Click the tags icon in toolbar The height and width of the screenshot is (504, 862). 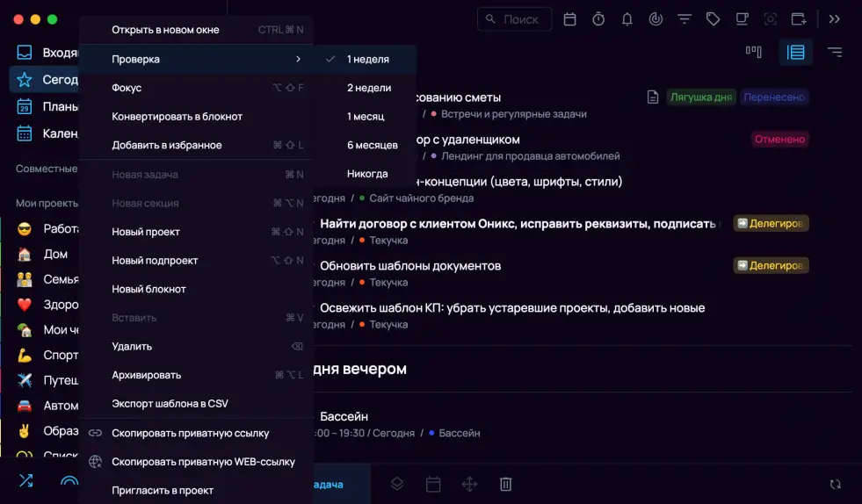point(714,18)
